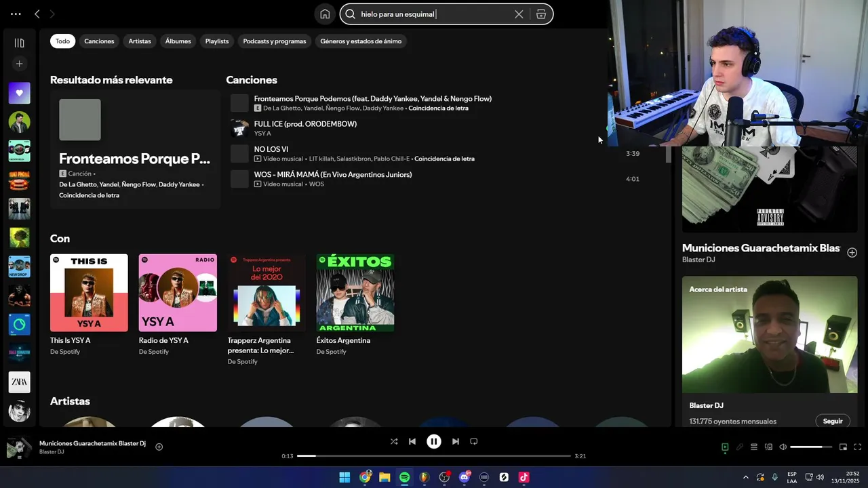868x488 pixels.
Task: Open Liked Songs heart in sidebar
Action: click(x=19, y=93)
